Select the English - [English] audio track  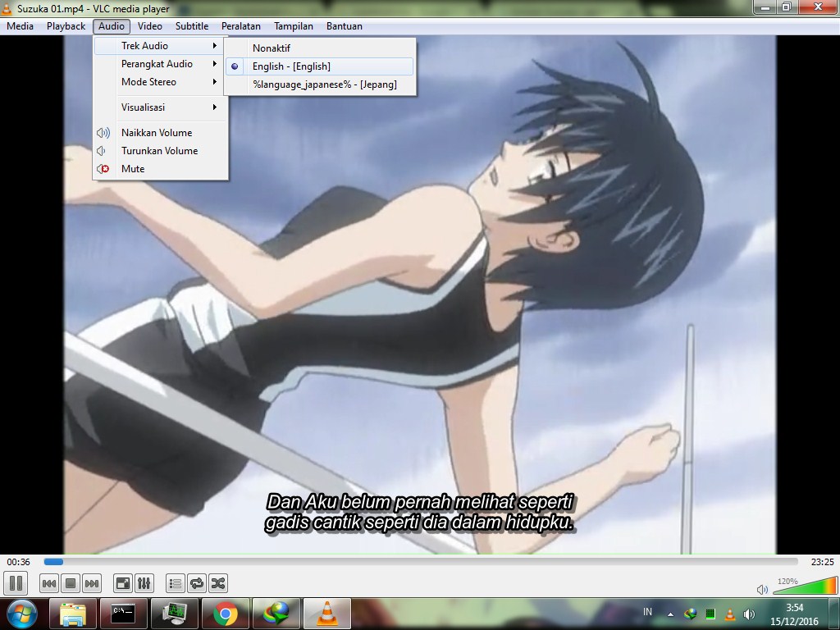(x=320, y=66)
